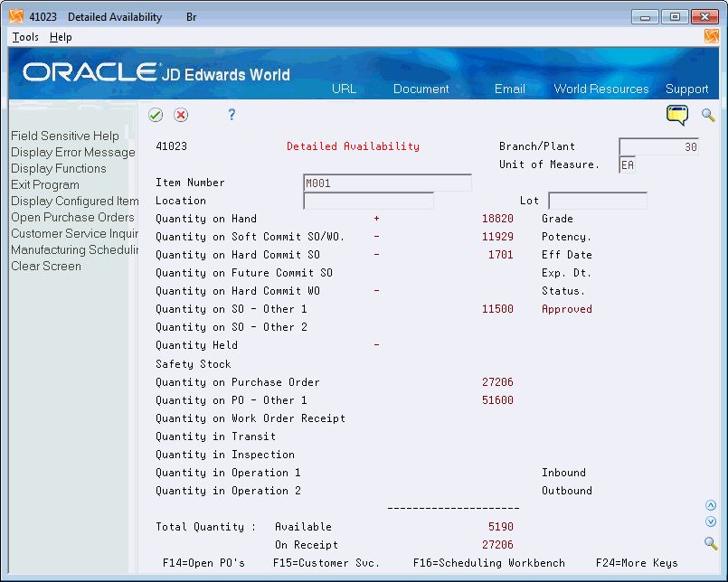This screenshot has width=728, height=582.
Task: Minimize the Detailed Availability window
Action: (645, 17)
